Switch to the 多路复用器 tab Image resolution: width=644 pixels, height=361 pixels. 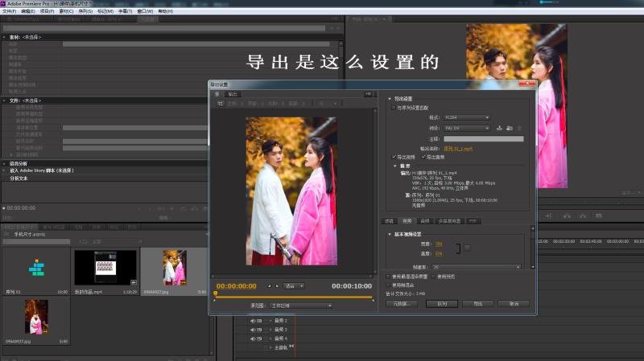pyautogui.click(x=449, y=221)
